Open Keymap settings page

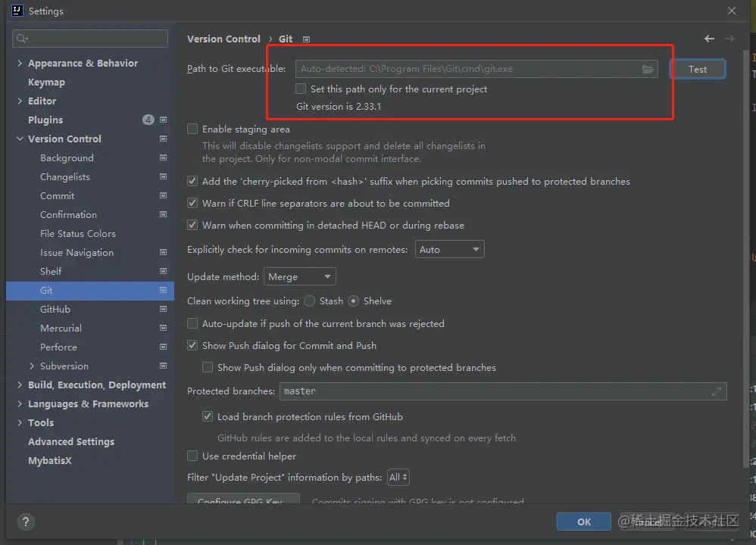point(46,82)
